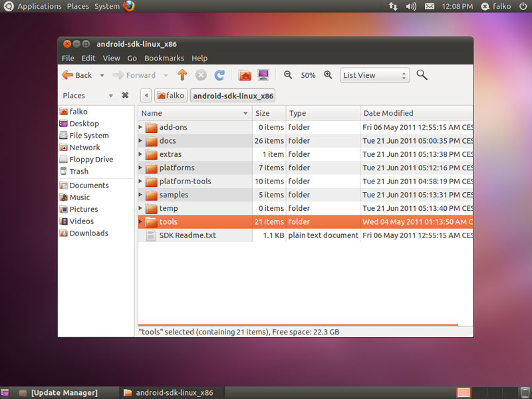Open the Bookmarks menu
532x399 pixels.
164,58
